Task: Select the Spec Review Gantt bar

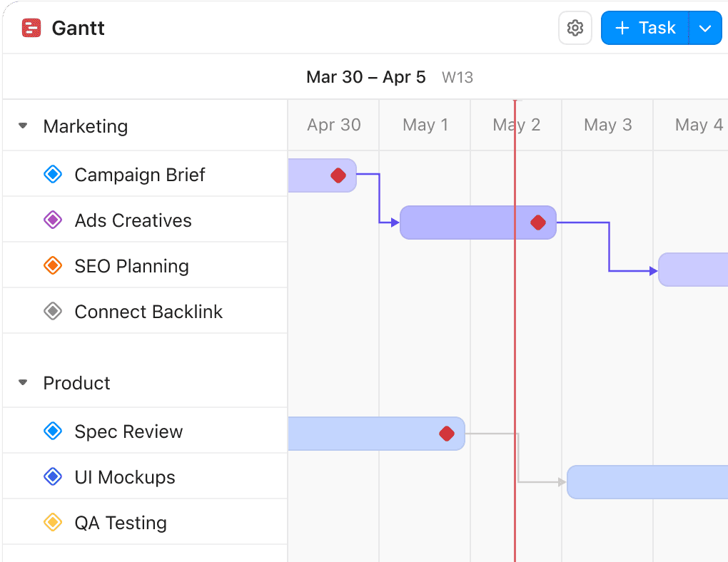Action: click(377, 434)
